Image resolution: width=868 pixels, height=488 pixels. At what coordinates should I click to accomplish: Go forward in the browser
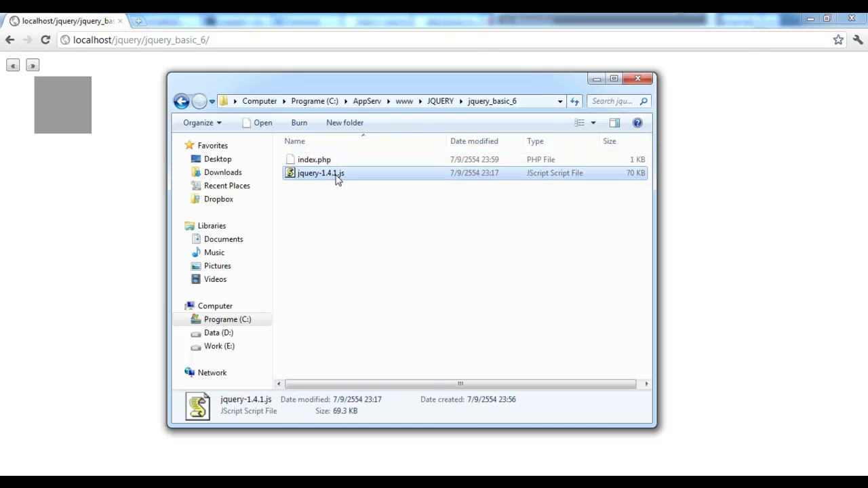27,40
